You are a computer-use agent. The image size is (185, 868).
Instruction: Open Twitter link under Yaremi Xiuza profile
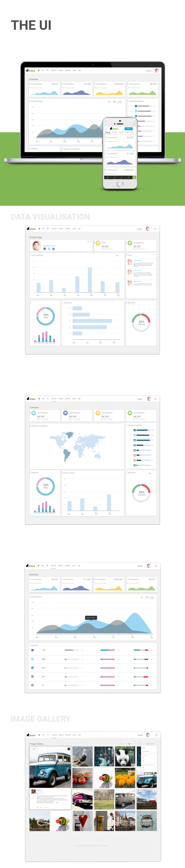click(x=49, y=249)
